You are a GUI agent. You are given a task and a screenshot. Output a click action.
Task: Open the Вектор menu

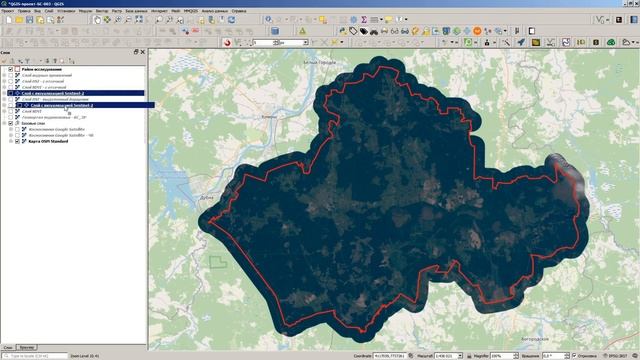(102, 11)
